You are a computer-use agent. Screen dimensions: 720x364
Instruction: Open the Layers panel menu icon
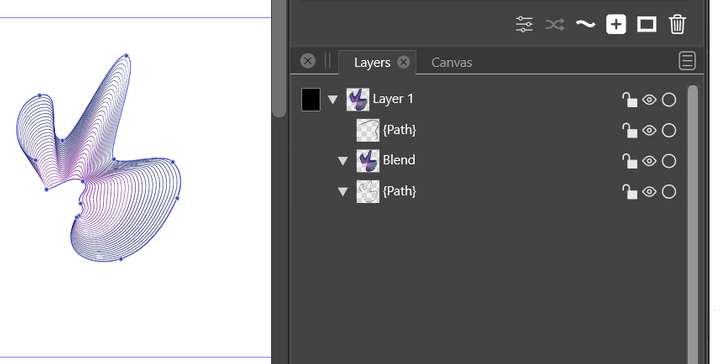click(687, 61)
